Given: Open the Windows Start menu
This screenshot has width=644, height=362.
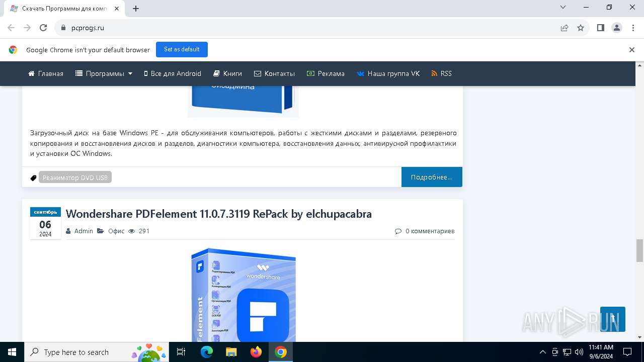Looking at the screenshot, I should [x=12, y=352].
